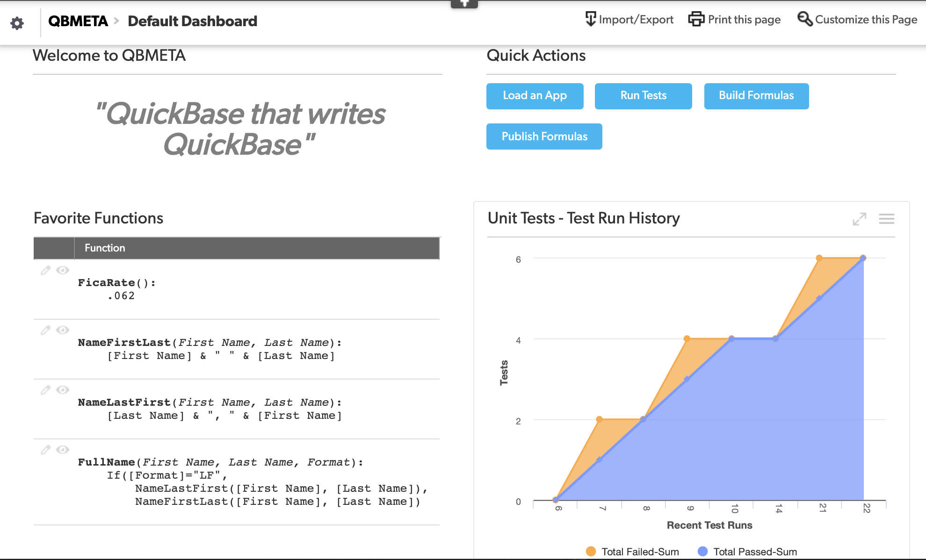The image size is (926, 560).
Task: Click the Build Formulas button
Action: click(756, 96)
